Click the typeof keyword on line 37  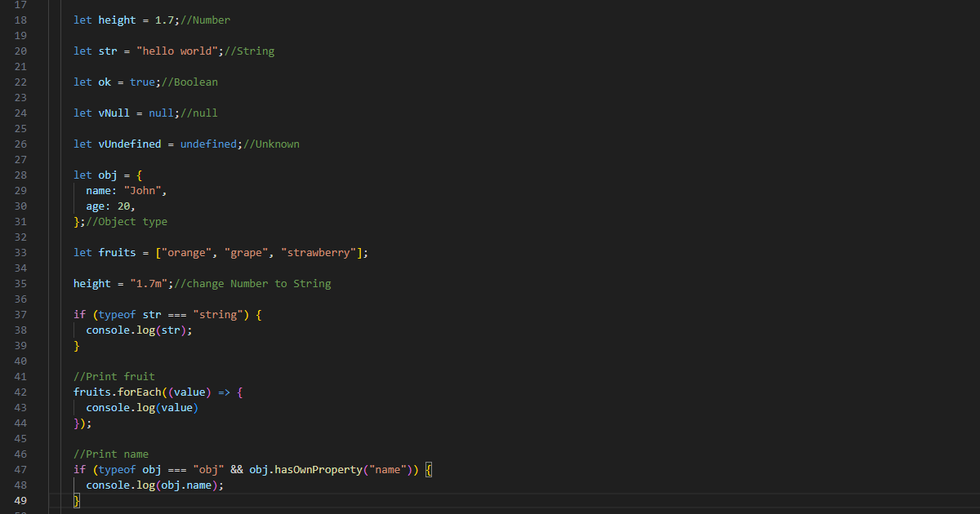pos(116,314)
